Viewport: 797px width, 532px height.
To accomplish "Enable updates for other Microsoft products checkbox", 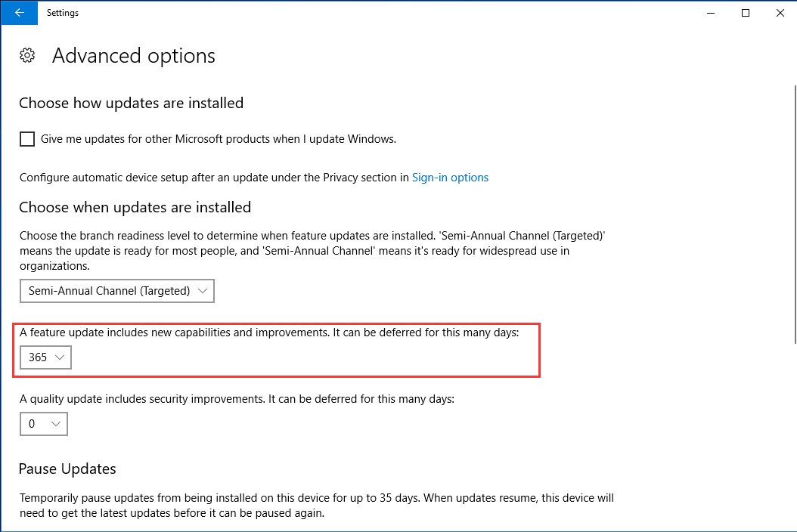I will (27, 139).
